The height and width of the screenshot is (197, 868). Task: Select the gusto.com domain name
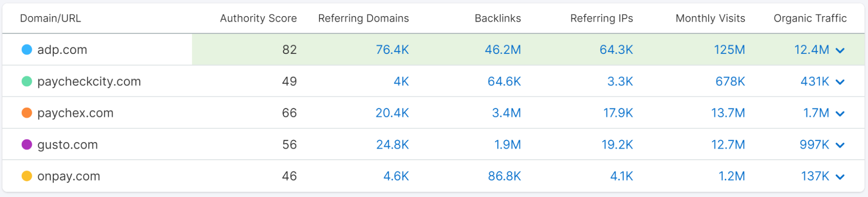coord(67,144)
